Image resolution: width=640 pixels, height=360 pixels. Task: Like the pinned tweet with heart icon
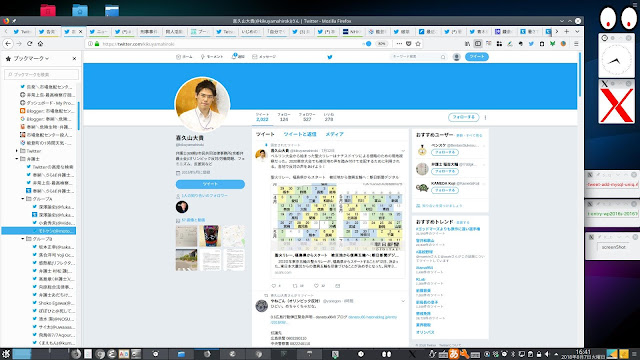316,286
